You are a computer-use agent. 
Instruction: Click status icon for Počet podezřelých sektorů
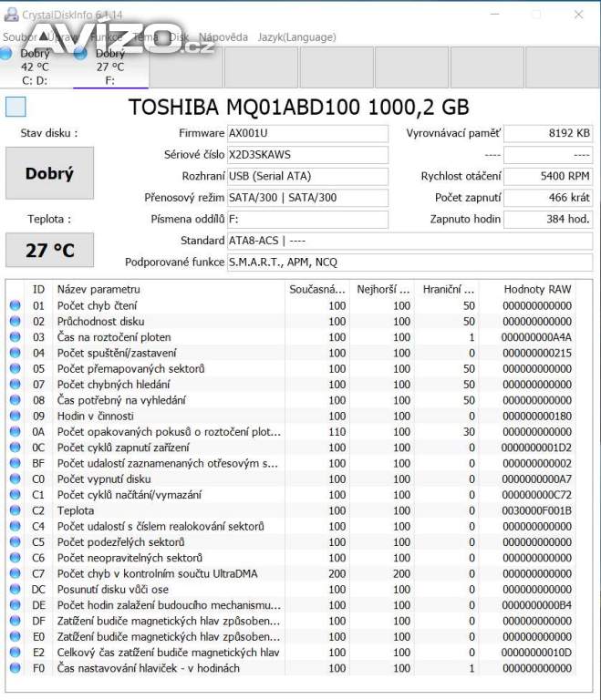(x=16, y=542)
